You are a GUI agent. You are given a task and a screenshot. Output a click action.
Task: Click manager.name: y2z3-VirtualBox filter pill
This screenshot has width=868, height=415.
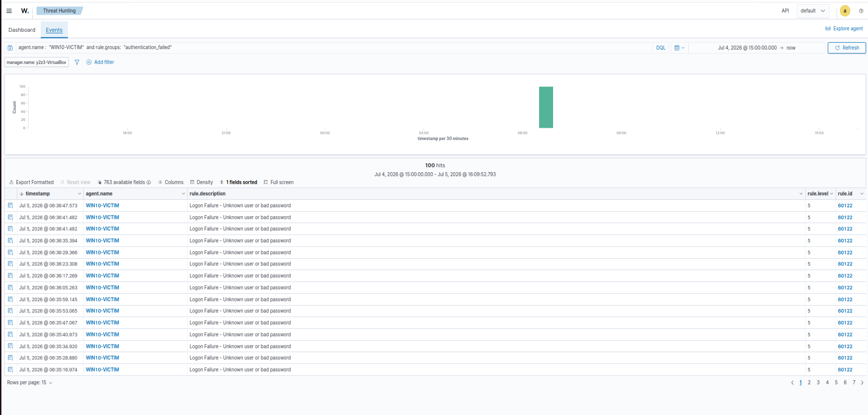36,62
